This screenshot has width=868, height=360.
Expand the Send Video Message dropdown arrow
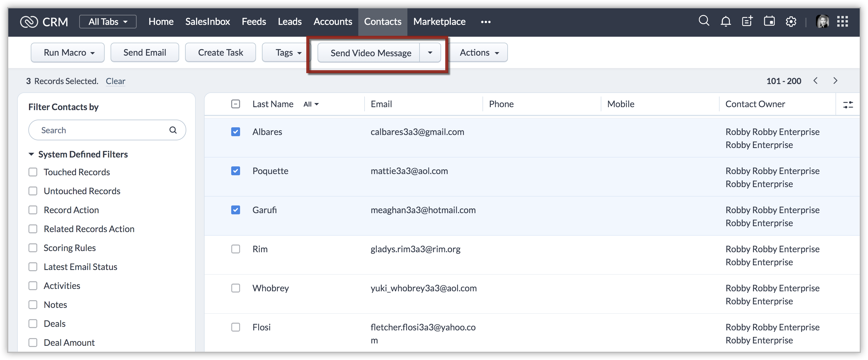tap(430, 53)
